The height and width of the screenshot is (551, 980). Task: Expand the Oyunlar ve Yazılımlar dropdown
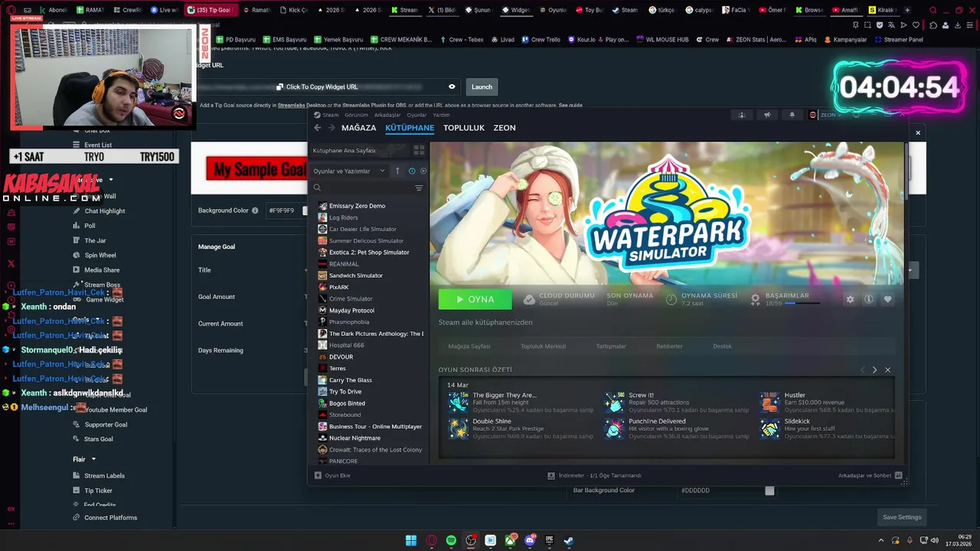tap(349, 171)
